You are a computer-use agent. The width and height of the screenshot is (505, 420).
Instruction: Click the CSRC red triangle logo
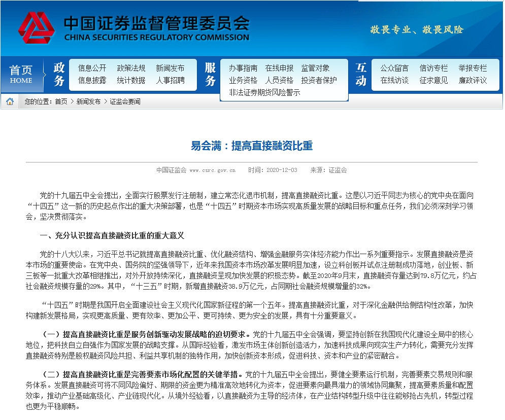click(36, 28)
